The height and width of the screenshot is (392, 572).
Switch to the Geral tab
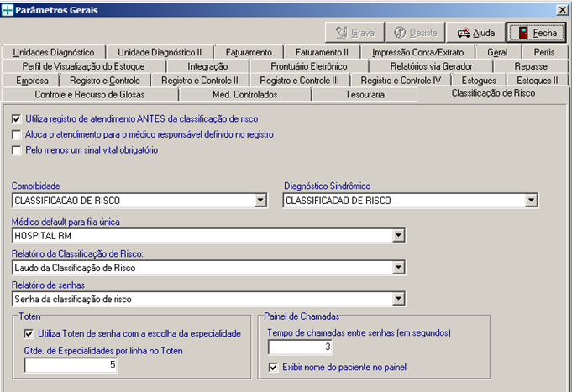(497, 53)
